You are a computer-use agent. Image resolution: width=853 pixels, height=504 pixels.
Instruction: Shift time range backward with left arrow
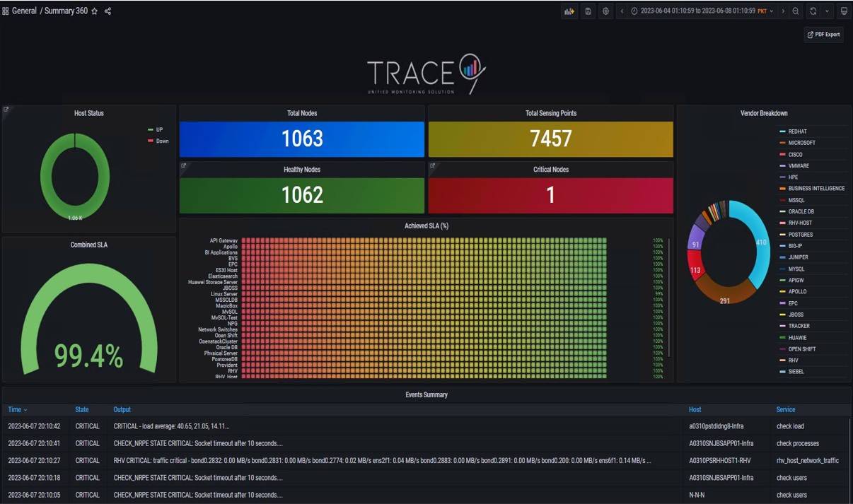(622, 11)
